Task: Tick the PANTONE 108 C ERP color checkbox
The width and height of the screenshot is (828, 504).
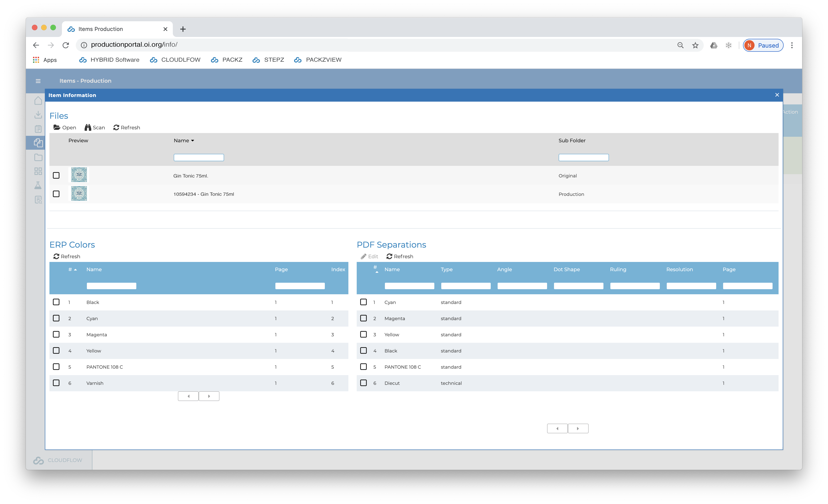Action: pos(56,367)
